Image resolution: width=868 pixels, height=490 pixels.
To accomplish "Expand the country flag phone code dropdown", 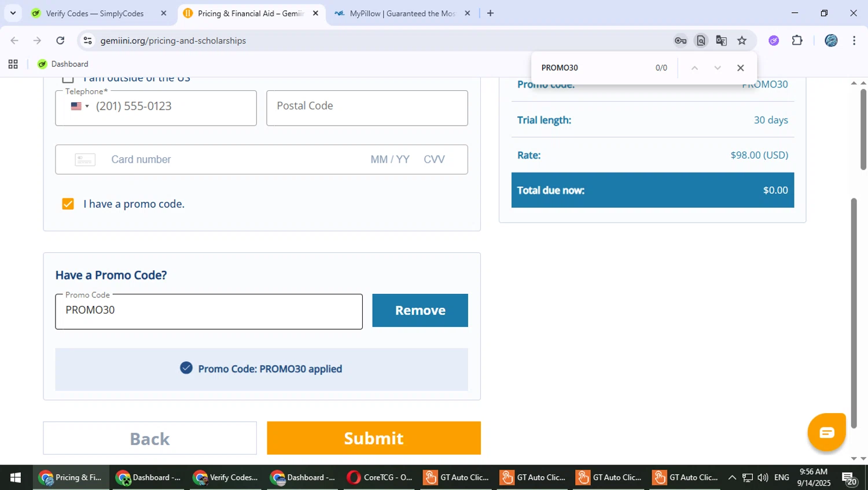I will [80, 106].
